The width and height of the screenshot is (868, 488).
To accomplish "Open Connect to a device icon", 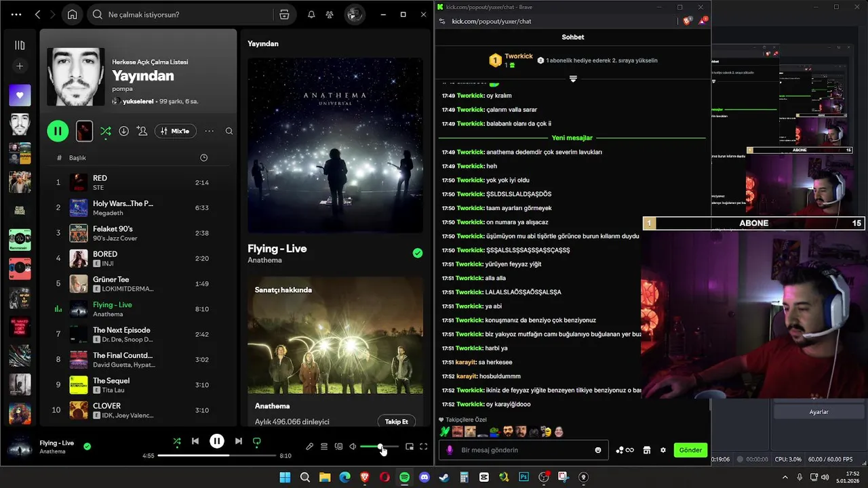I will 338,447.
